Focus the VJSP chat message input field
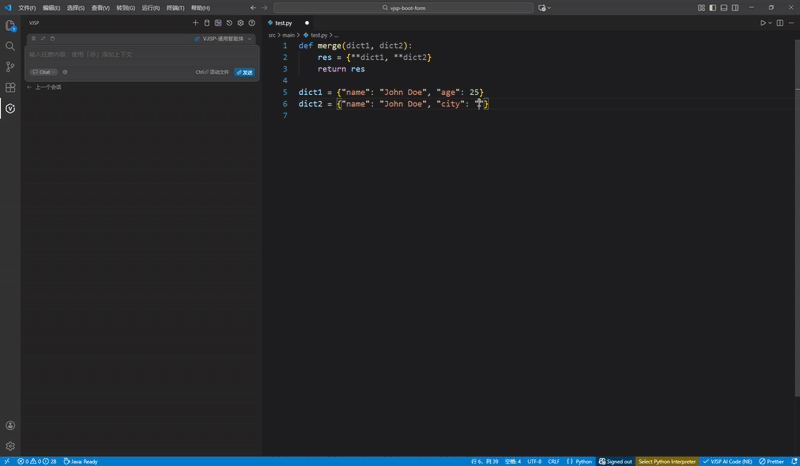This screenshot has height=466, width=800. coord(130,54)
